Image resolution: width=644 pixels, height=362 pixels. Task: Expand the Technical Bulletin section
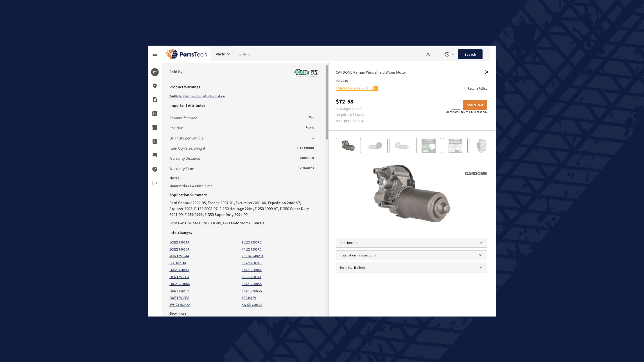[411, 267]
